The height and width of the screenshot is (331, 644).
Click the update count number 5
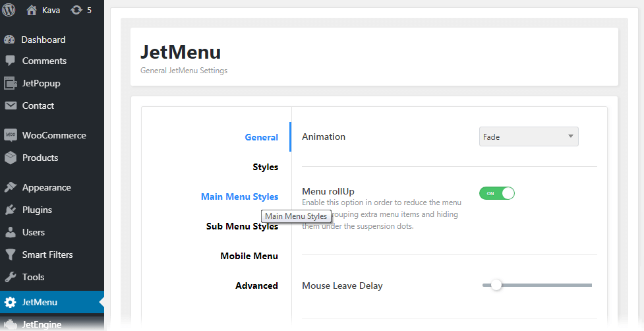pyautogui.click(x=89, y=11)
